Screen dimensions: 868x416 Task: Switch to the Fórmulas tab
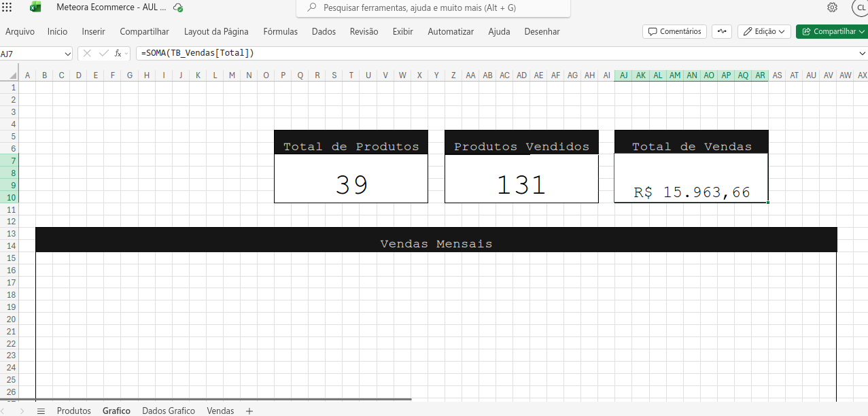[280, 31]
